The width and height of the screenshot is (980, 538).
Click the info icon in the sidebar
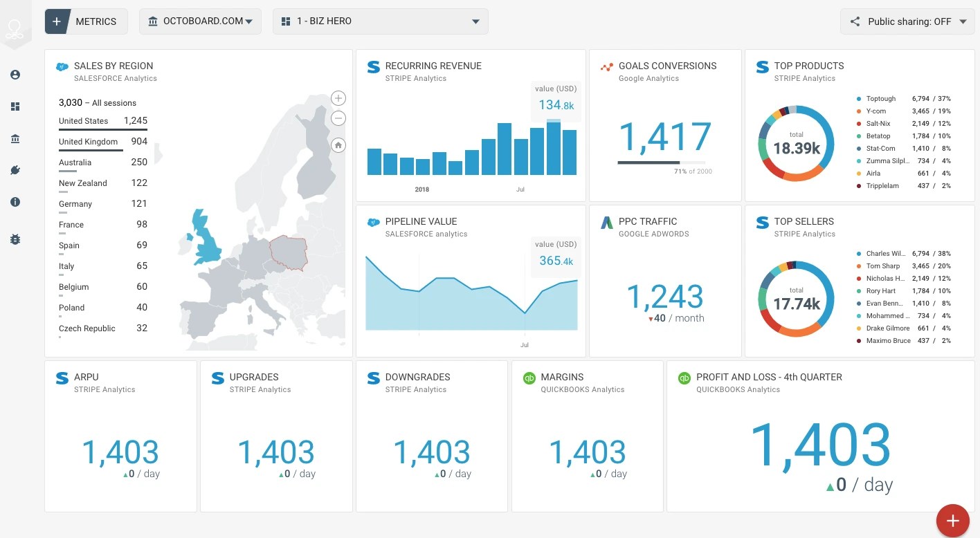pyautogui.click(x=15, y=202)
